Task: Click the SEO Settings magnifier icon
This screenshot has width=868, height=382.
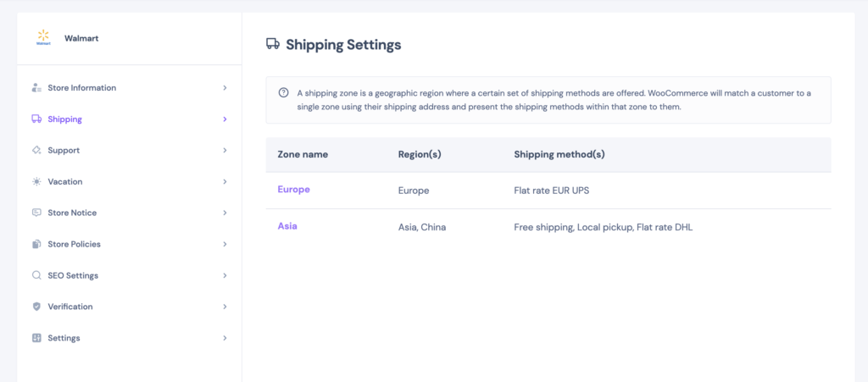Action: (36, 275)
